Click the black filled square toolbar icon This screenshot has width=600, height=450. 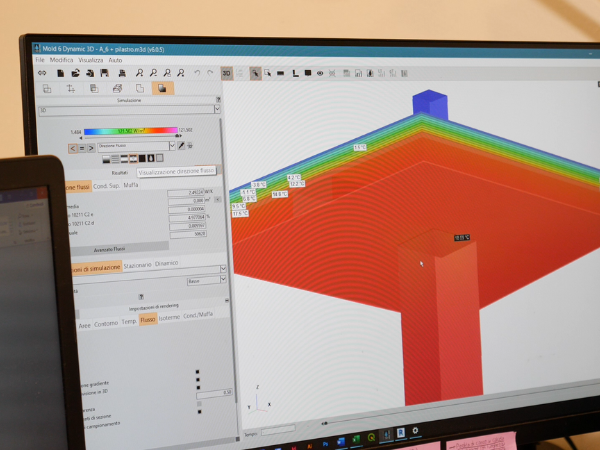pyautogui.click(x=308, y=73)
